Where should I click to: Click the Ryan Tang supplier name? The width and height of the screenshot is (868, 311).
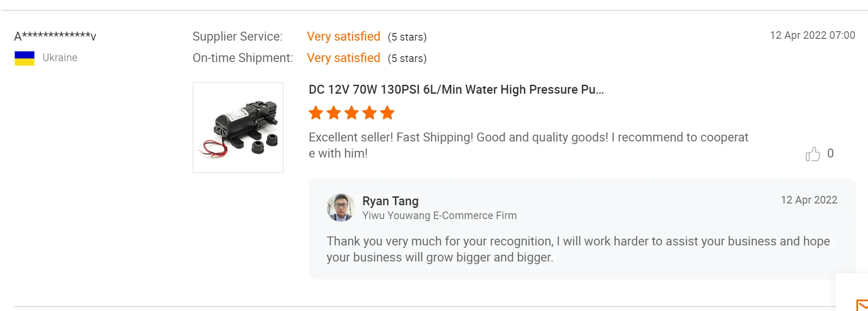(390, 201)
